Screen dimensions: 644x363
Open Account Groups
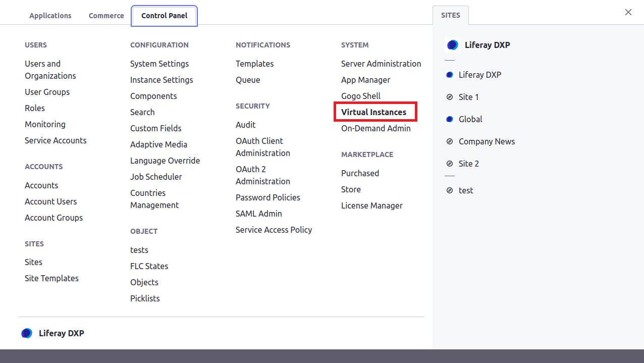54,218
